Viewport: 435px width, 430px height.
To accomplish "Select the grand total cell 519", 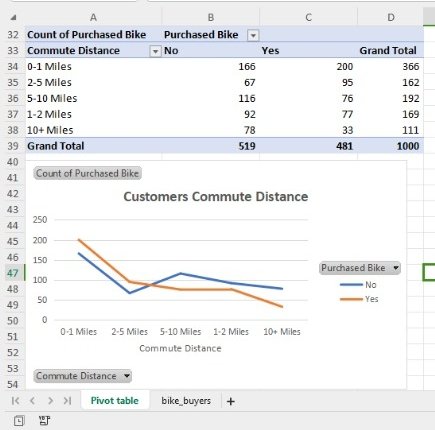I will click(x=211, y=146).
